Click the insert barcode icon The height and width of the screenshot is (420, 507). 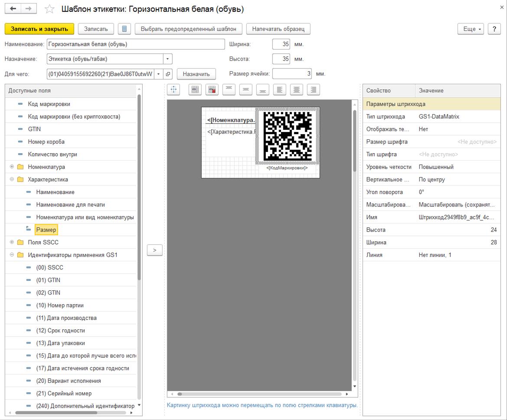(x=195, y=89)
